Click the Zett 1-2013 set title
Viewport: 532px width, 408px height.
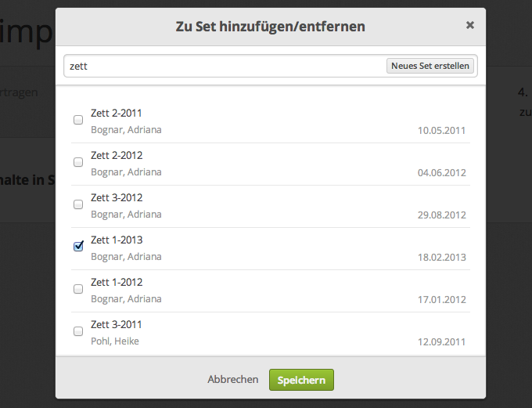117,240
